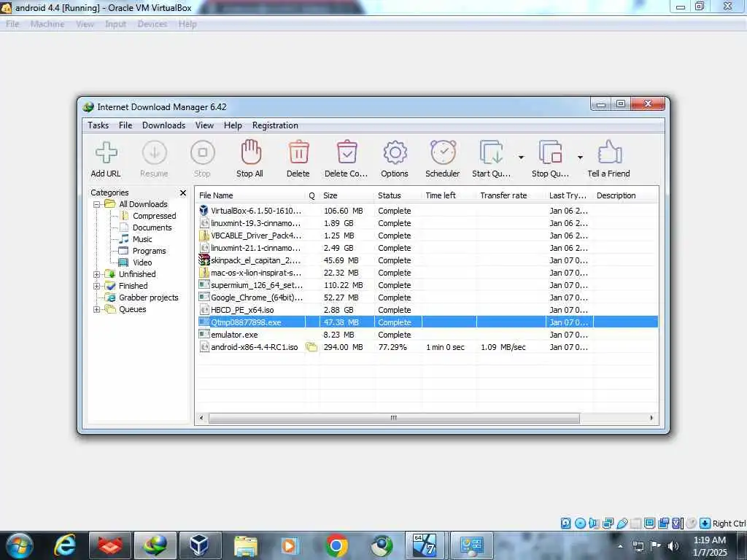The width and height of the screenshot is (747, 560).
Task: Click the Delete Completed toolbar icon
Action: point(347,152)
